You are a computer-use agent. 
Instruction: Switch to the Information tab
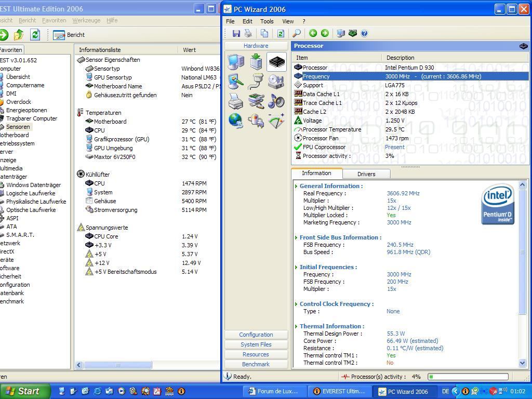316,173
